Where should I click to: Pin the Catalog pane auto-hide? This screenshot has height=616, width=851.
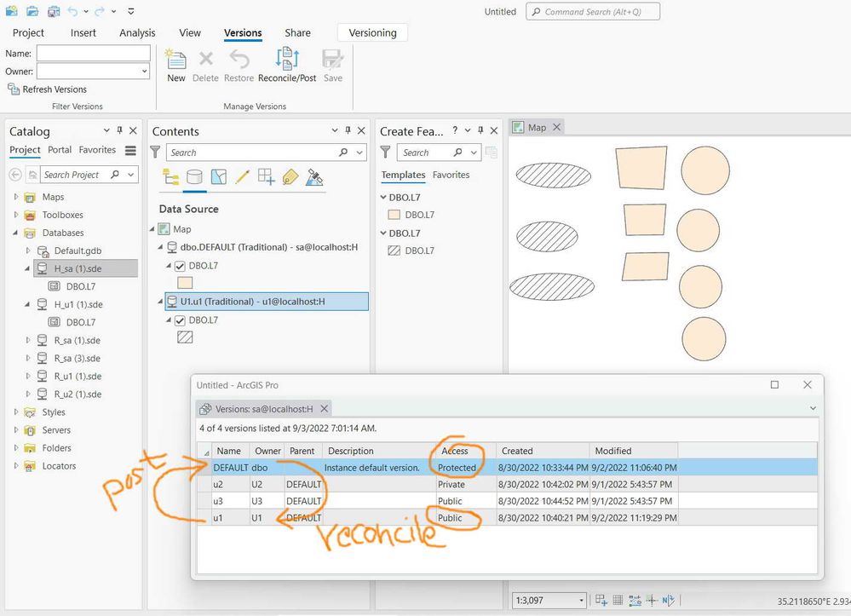tap(120, 130)
